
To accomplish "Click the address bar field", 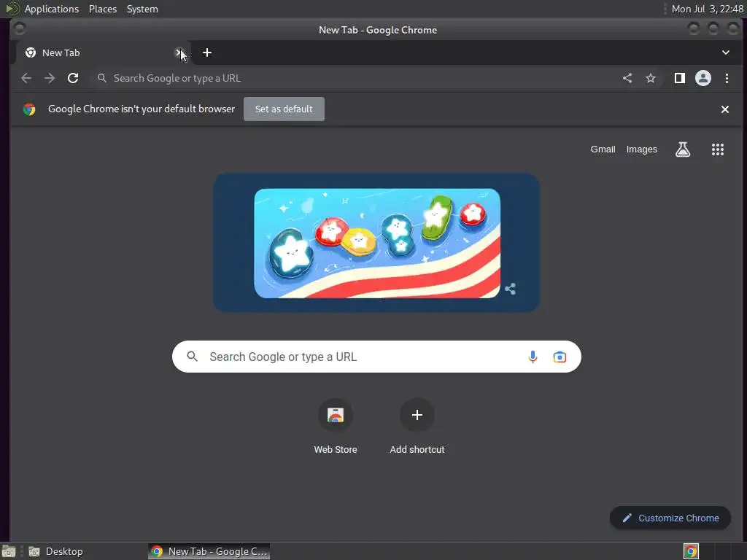I will [x=352, y=78].
